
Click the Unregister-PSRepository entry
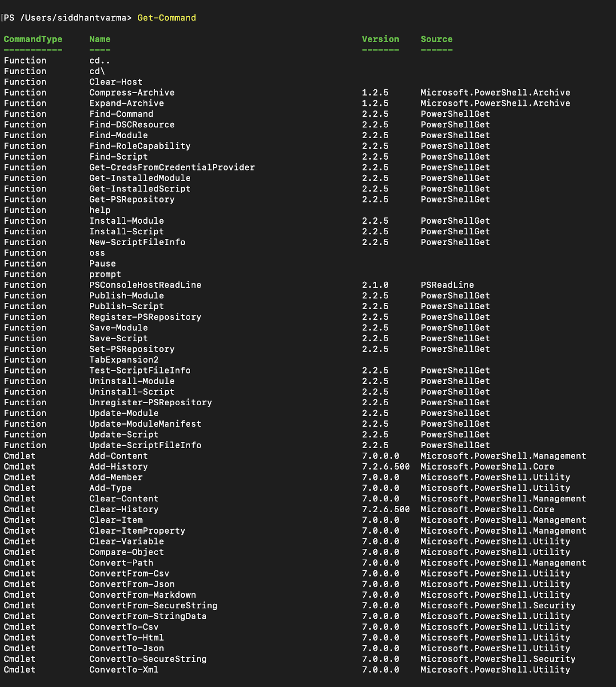151,403
